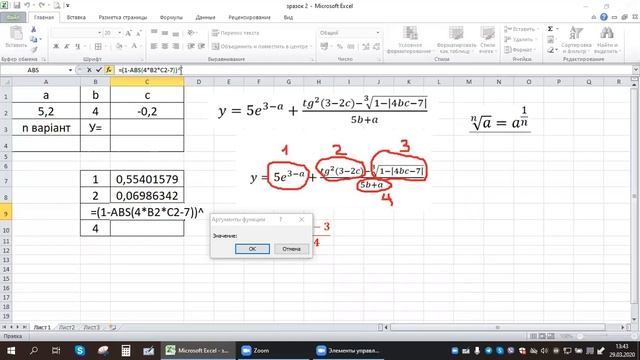Open the File (Файл) tab

[13, 17]
